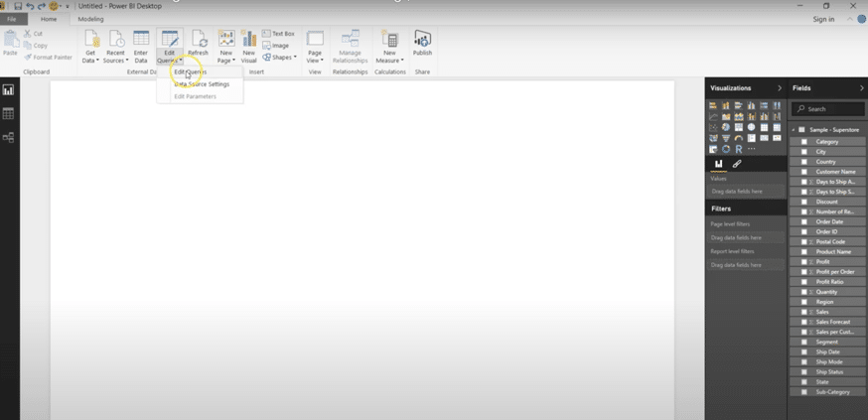Viewport: 868px width, 420px height.
Task: Open the Shapes dropdown
Action: click(x=279, y=57)
